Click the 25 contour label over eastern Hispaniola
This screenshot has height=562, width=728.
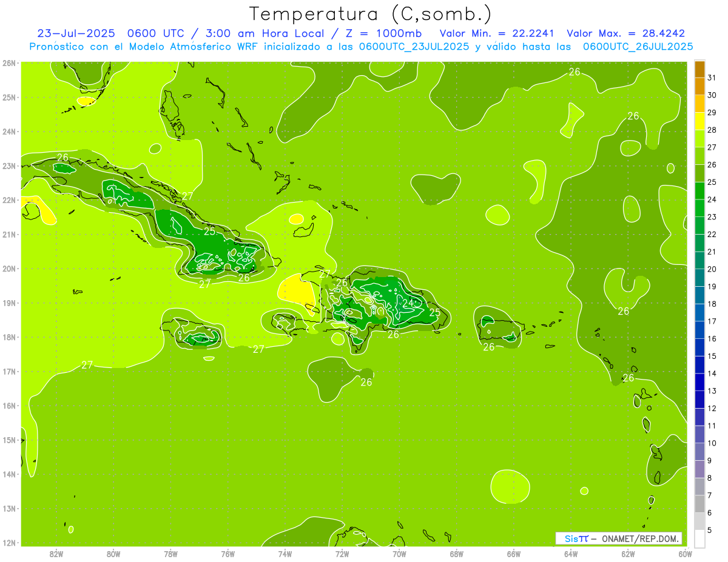(x=434, y=313)
